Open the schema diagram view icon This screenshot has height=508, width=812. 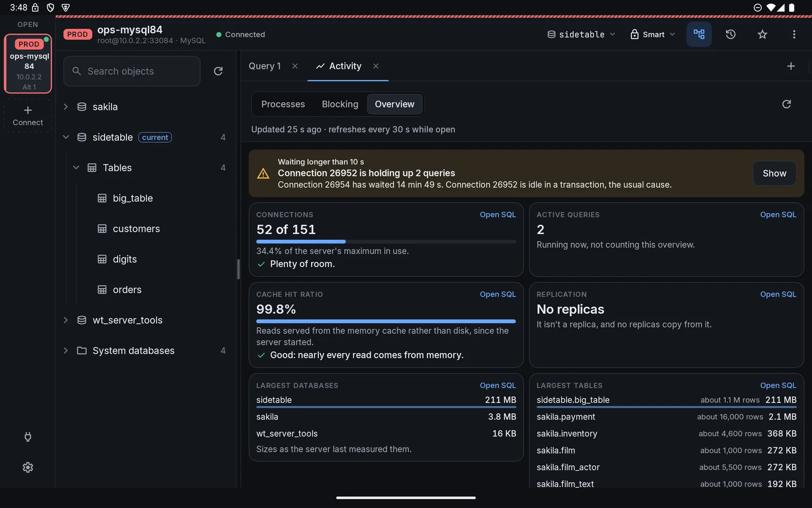pos(699,35)
